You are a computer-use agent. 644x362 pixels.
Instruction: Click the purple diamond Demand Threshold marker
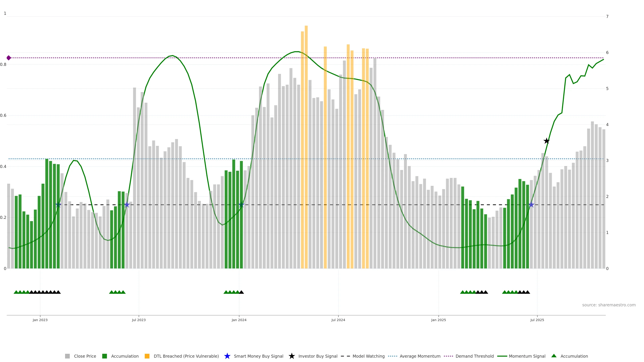(x=9, y=58)
